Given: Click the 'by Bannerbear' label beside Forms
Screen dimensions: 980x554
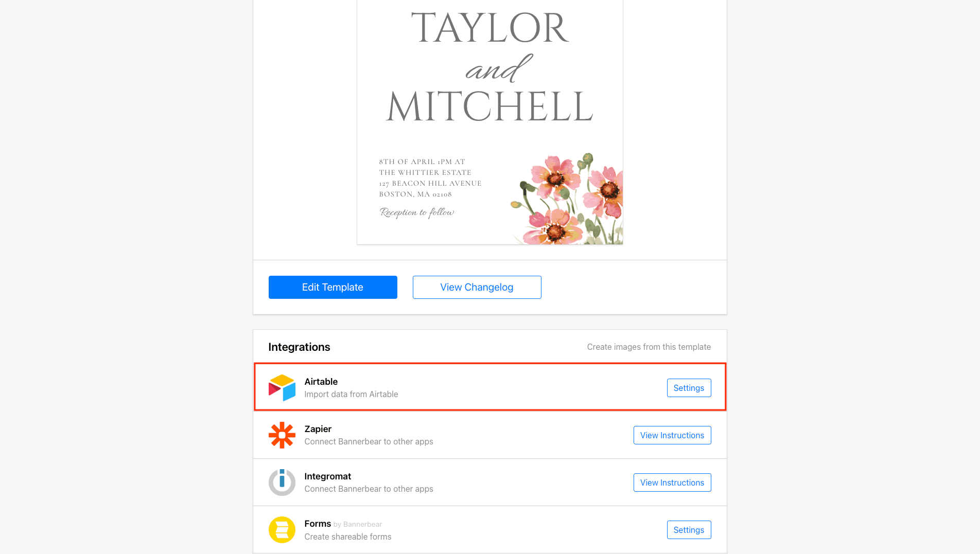Looking at the screenshot, I should [x=358, y=525].
